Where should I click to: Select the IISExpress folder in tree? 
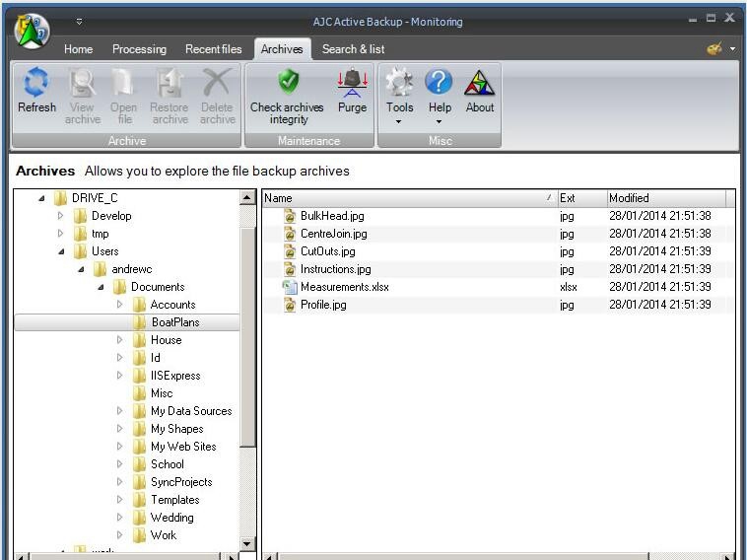pos(175,376)
